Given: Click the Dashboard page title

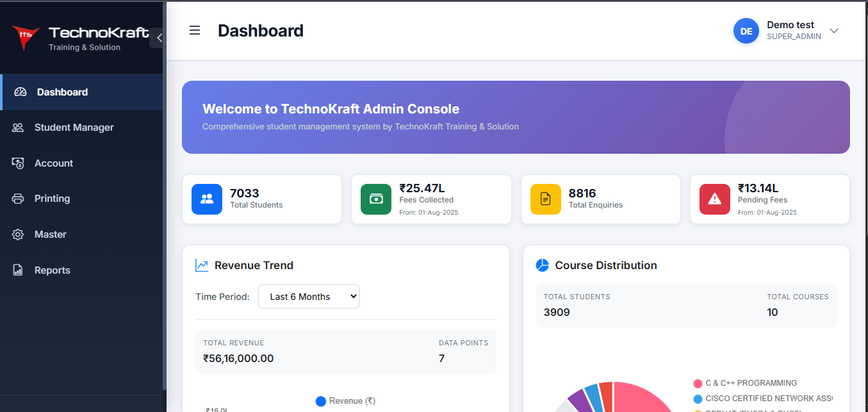Looking at the screenshot, I should pos(261,31).
